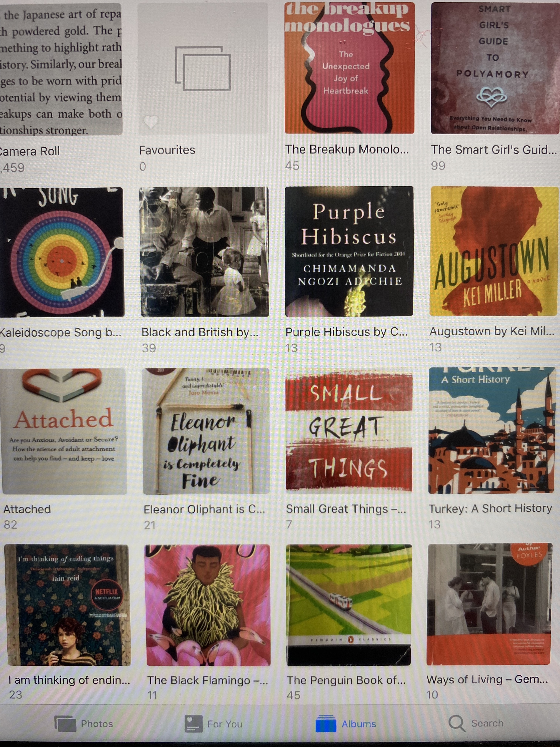Open the Purple Hibiscus album cover
Image resolution: width=560 pixels, height=747 pixels.
(x=349, y=251)
